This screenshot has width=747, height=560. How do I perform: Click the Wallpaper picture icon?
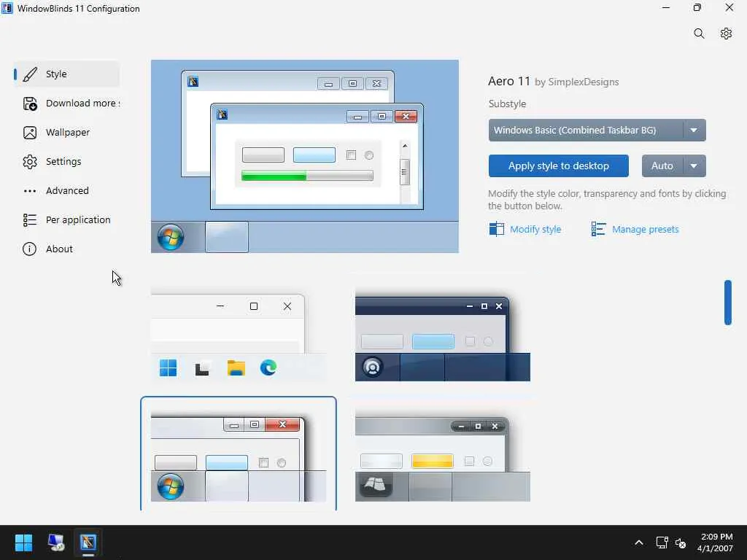click(30, 133)
